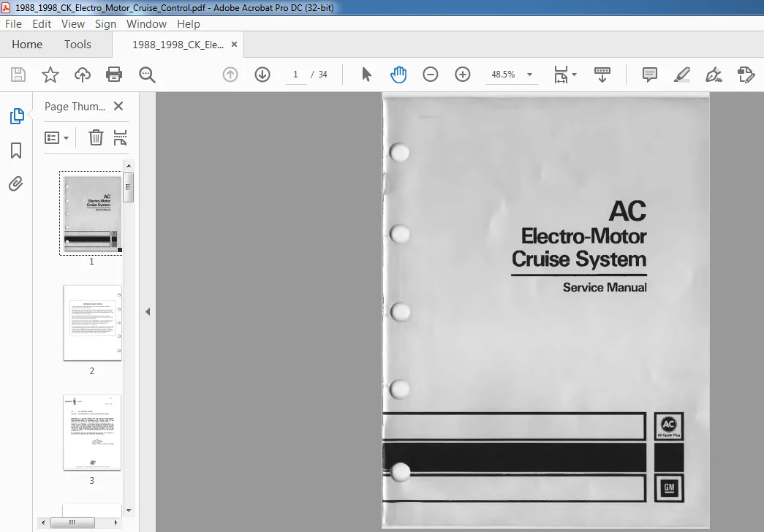Click thumbnails panel scroll down arrow
Image resolution: width=764 pixels, height=532 pixels.
[x=129, y=511]
